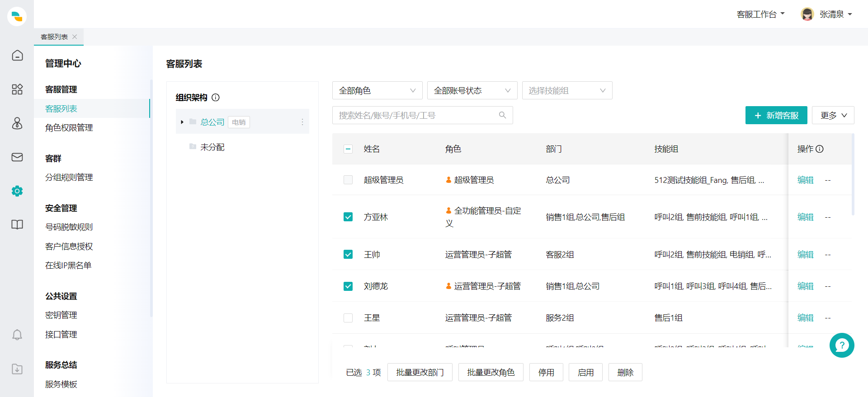This screenshot has width=868, height=397.
Task: Click 编辑 for 刘德龙 row
Action: (x=805, y=286)
